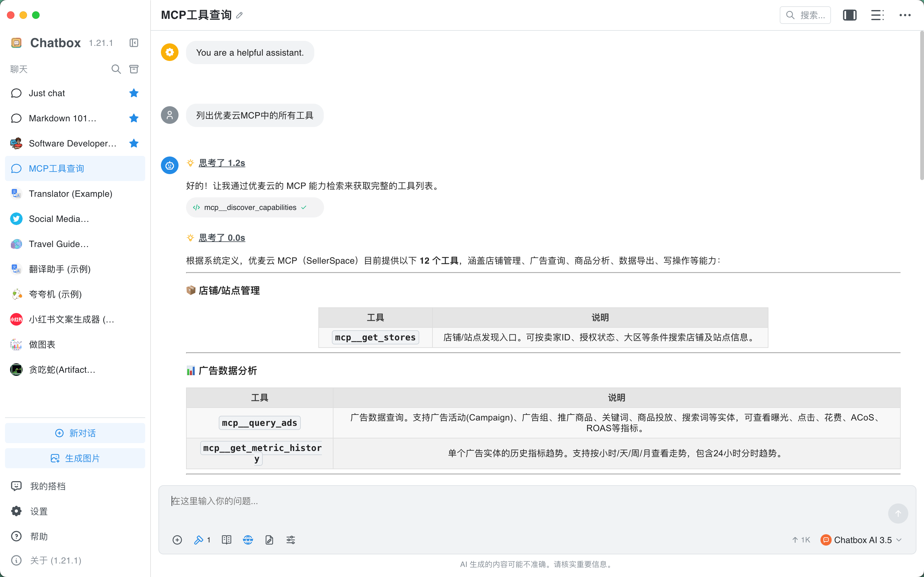Click the 生成图片 button

click(75, 458)
